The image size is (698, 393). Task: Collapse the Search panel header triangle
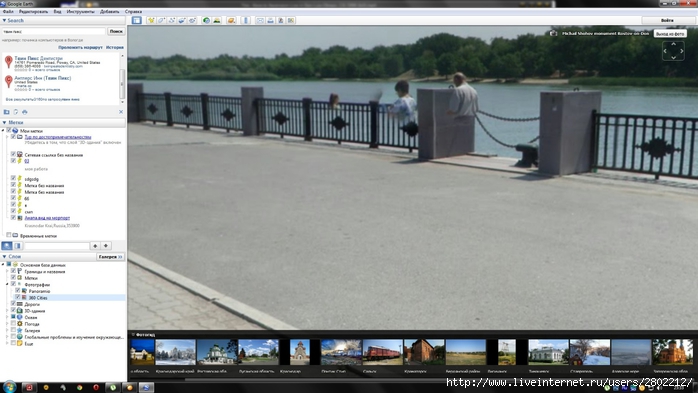tap(4, 20)
